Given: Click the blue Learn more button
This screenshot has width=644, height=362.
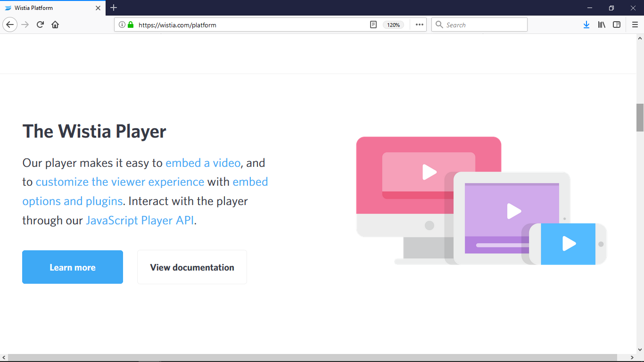Looking at the screenshot, I should [x=73, y=267].
